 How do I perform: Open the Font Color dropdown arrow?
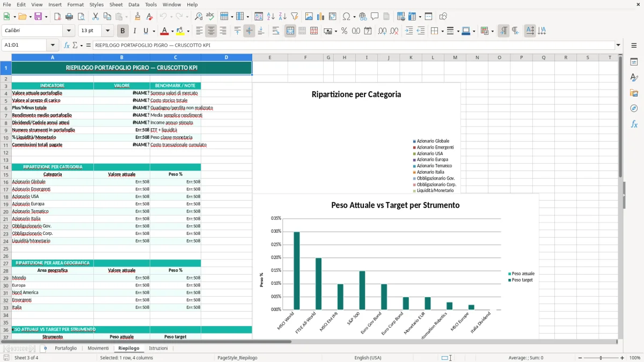[x=172, y=31]
